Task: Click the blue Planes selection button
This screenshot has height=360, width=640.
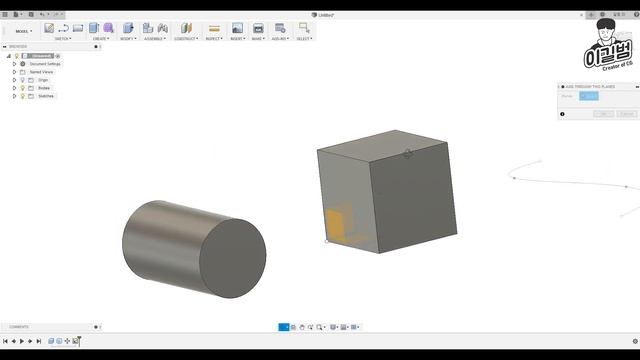Action: coord(589,96)
